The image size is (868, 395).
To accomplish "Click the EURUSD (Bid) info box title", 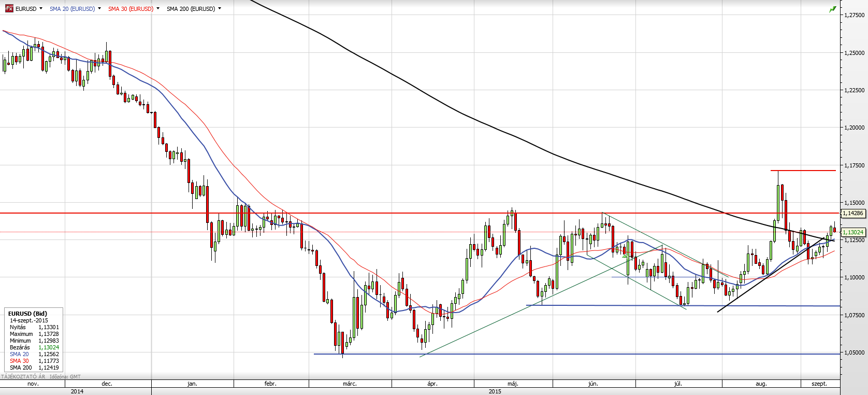I will [27, 314].
